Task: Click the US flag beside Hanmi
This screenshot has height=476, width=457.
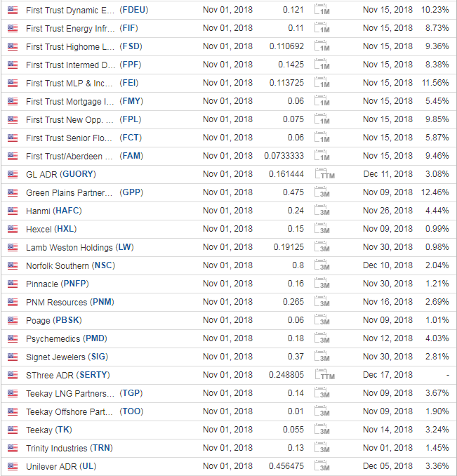Action: pos(13,211)
